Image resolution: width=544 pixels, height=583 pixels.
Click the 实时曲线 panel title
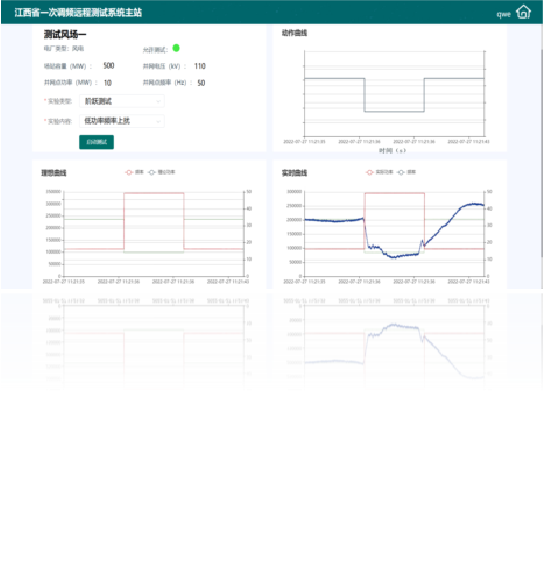(x=294, y=173)
